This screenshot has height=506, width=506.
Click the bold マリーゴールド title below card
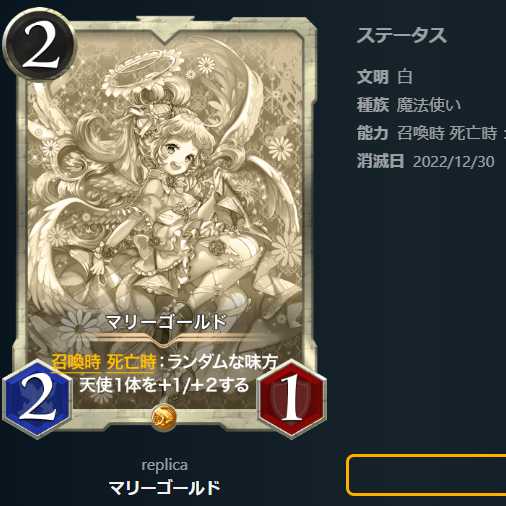[164, 488]
